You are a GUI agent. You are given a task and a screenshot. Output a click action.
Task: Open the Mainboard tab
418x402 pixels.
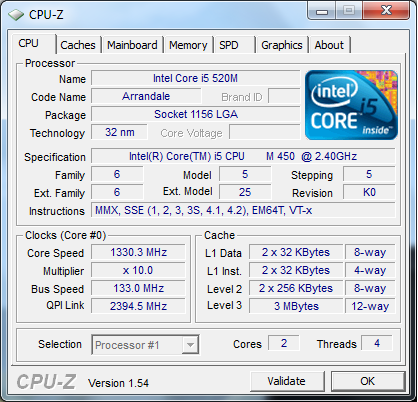pyautogui.click(x=132, y=45)
